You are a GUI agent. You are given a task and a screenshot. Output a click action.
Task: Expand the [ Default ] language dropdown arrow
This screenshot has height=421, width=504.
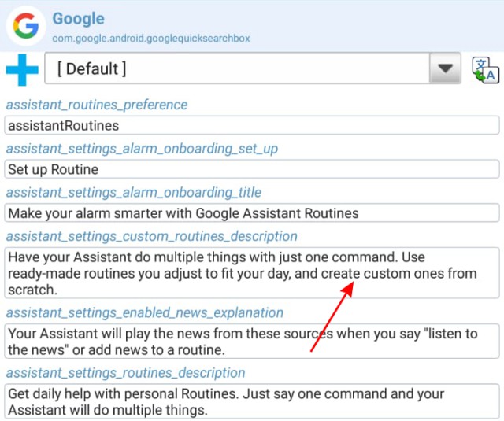pos(445,68)
